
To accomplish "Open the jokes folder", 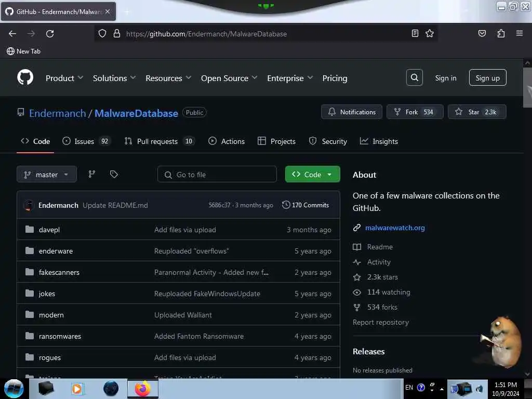I will pyautogui.click(x=47, y=294).
